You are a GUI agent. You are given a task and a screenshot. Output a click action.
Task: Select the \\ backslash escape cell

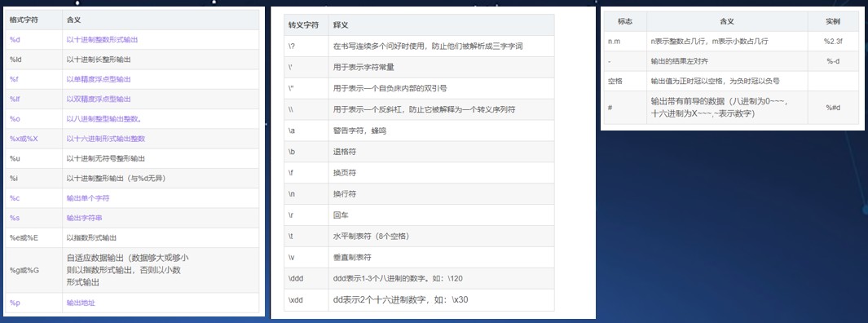(306, 109)
